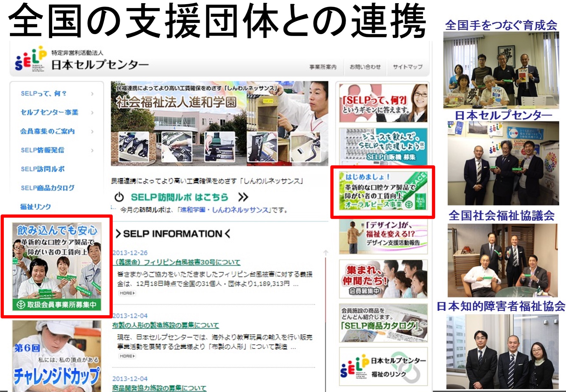Screen dimensions: 566x392
Task: Click the 集まれ、仲間たち banner
Action: click(x=383, y=279)
